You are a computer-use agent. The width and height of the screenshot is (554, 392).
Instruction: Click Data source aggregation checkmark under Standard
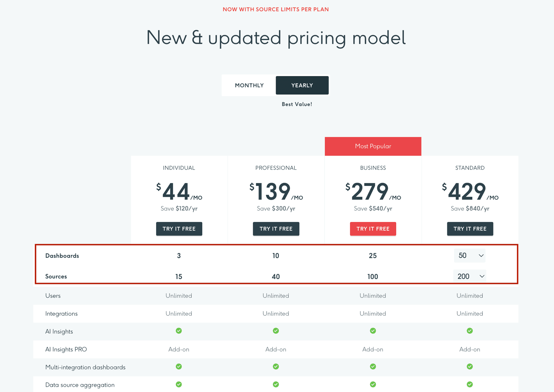coord(469,385)
